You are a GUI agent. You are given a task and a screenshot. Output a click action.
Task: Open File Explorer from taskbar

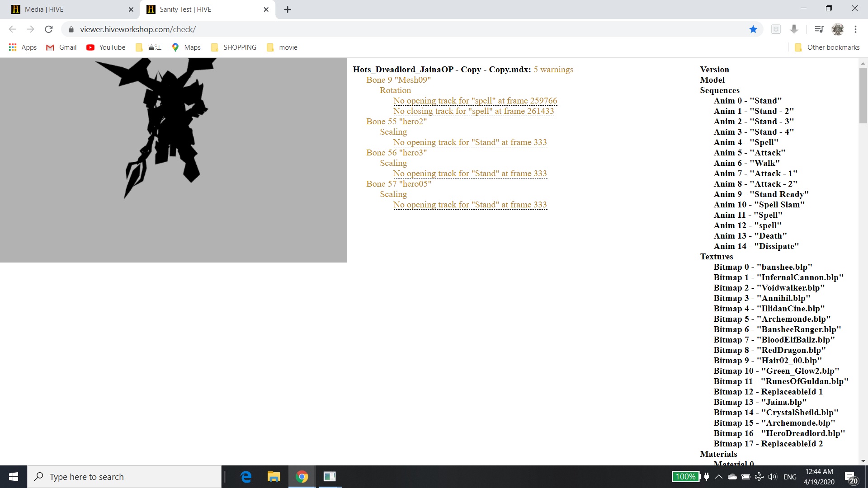click(x=274, y=477)
